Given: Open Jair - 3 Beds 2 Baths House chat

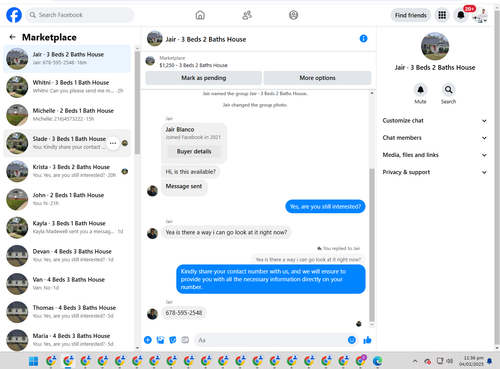Looking at the screenshot, I should click(x=67, y=59).
